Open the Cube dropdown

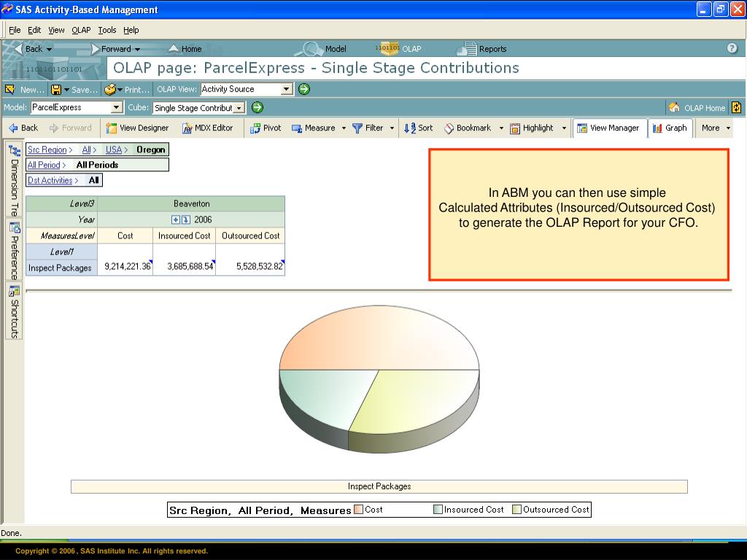[x=239, y=108]
